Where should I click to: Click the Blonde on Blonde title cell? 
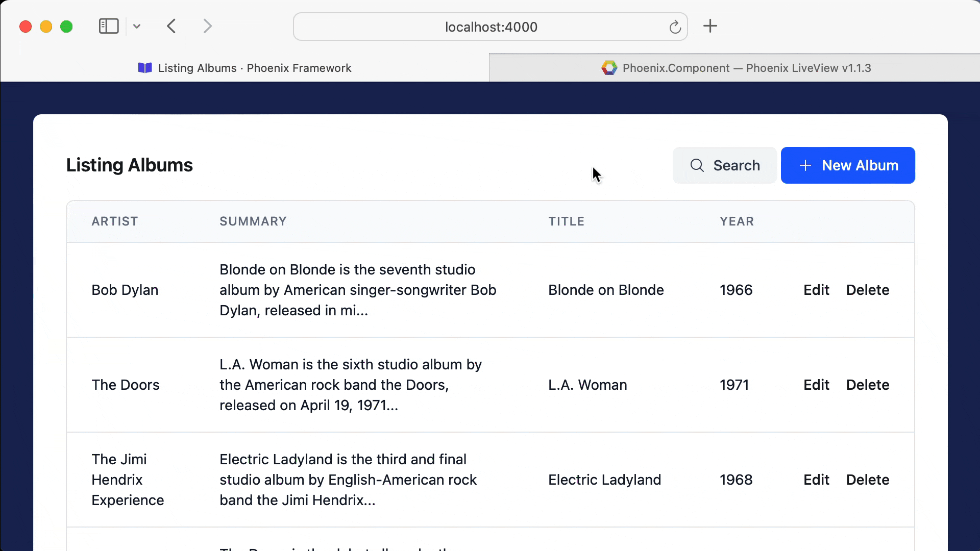(606, 290)
